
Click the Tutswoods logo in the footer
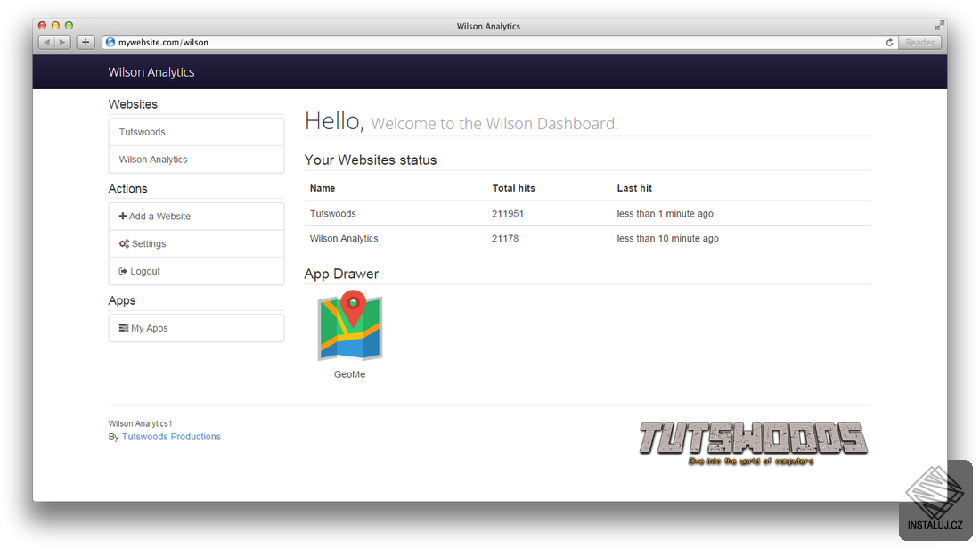pos(753,443)
